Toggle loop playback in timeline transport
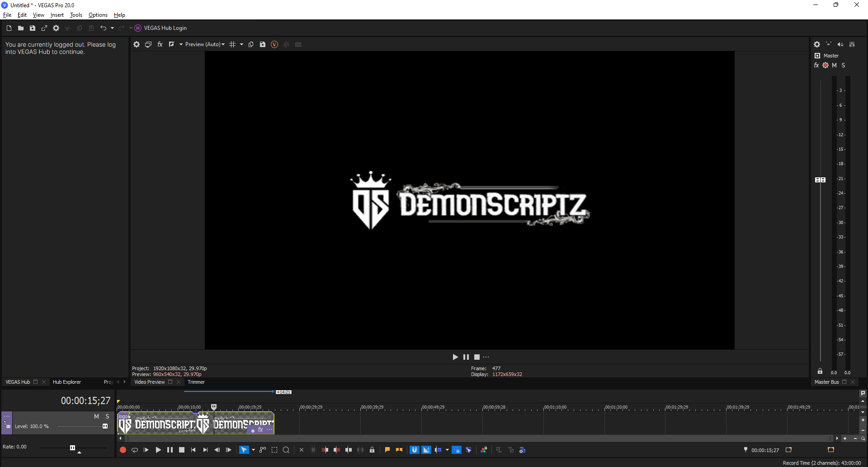The width and height of the screenshot is (868, 467). coord(134,450)
